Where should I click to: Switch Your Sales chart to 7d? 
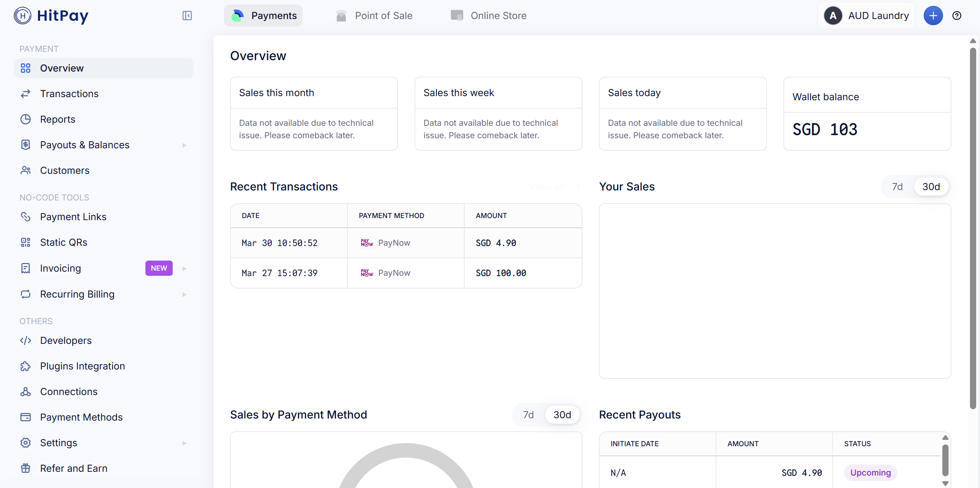click(897, 187)
